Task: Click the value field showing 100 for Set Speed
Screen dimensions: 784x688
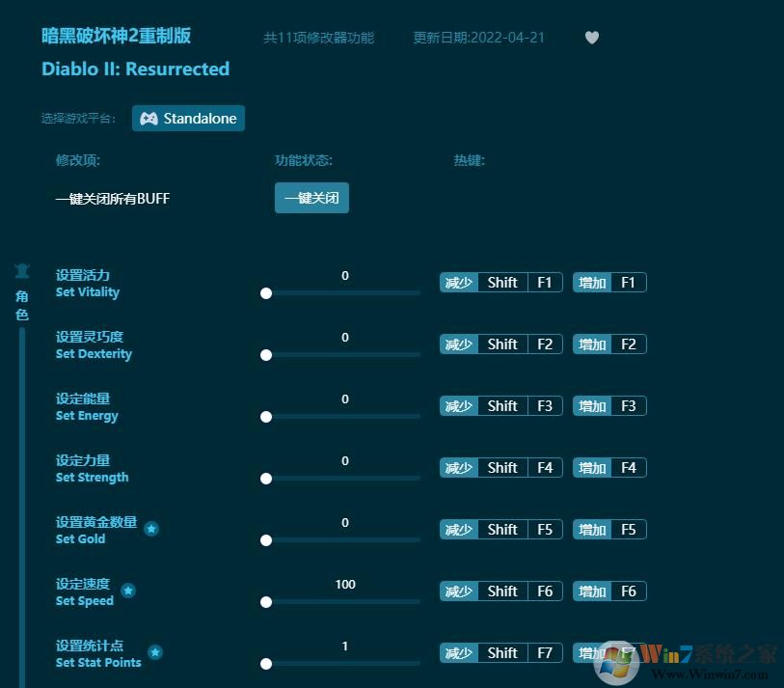Action: (344, 584)
